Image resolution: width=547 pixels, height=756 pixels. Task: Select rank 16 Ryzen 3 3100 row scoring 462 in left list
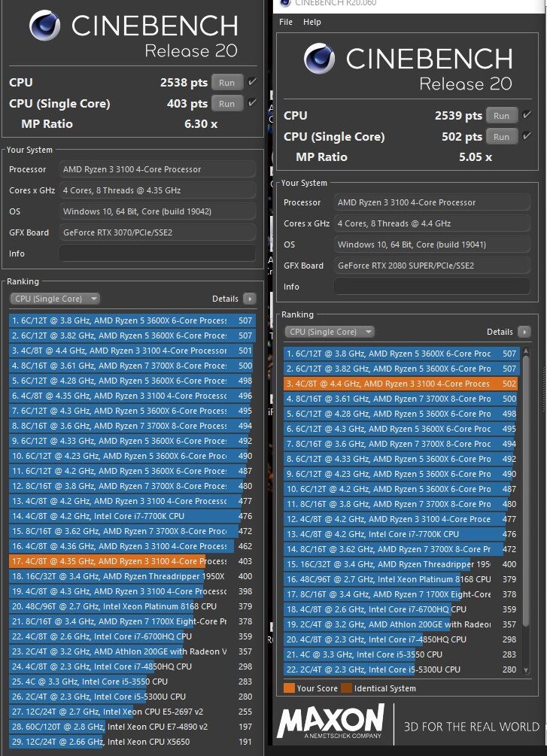point(132,546)
